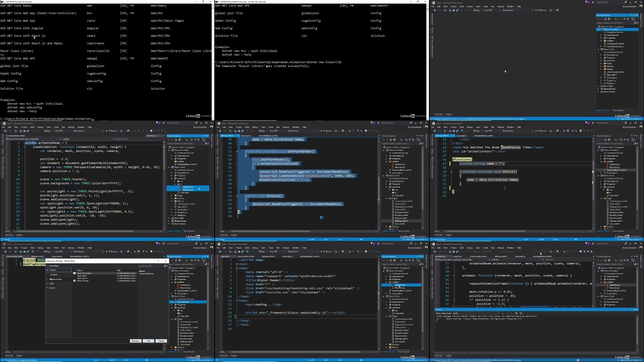Click Browse... in the Reference Manager dialog
The image size is (644, 362).
(136, 341)
